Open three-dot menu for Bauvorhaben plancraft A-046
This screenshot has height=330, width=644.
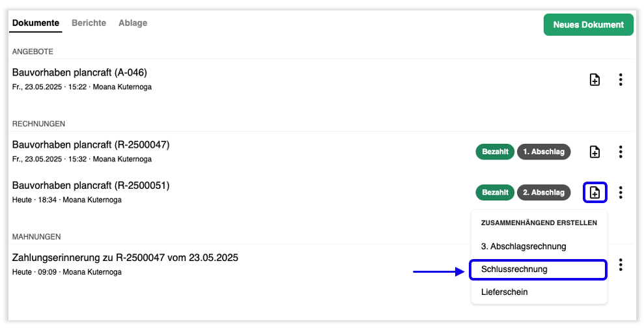coord(621,79)
